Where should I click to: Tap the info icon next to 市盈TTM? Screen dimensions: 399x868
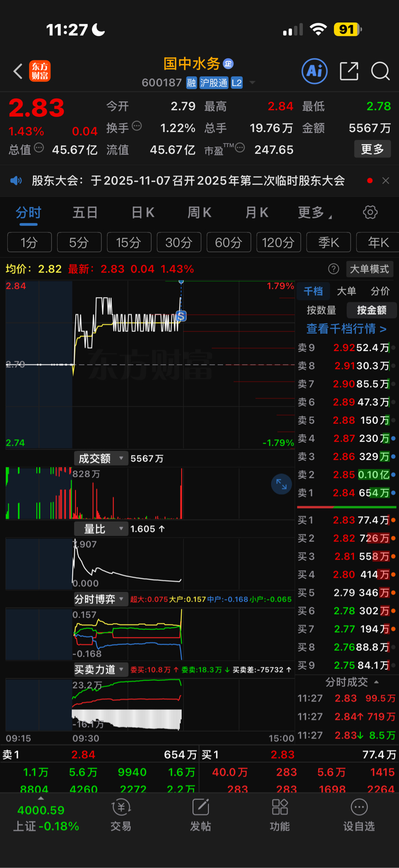[x=240, y=148]
